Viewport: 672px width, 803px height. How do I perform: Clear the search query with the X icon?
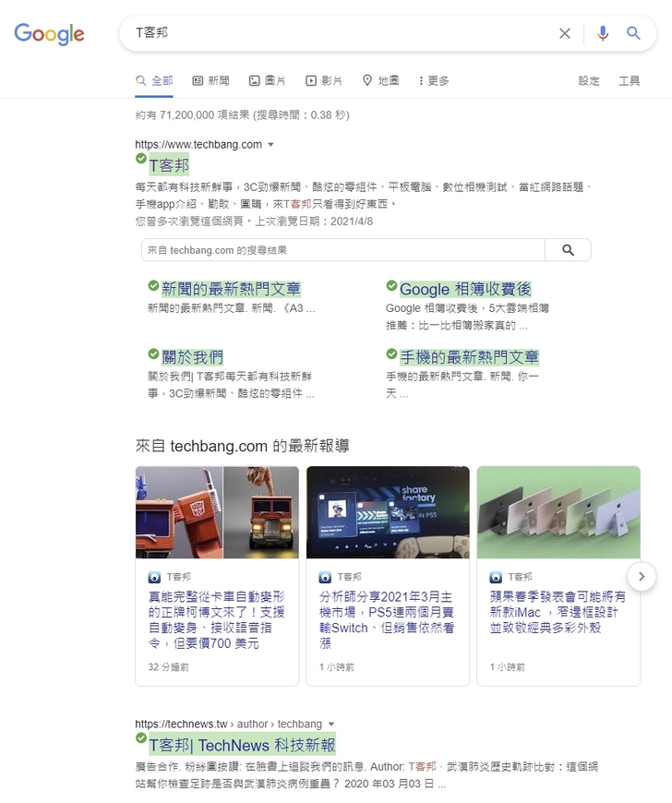[x=564, y=33]
